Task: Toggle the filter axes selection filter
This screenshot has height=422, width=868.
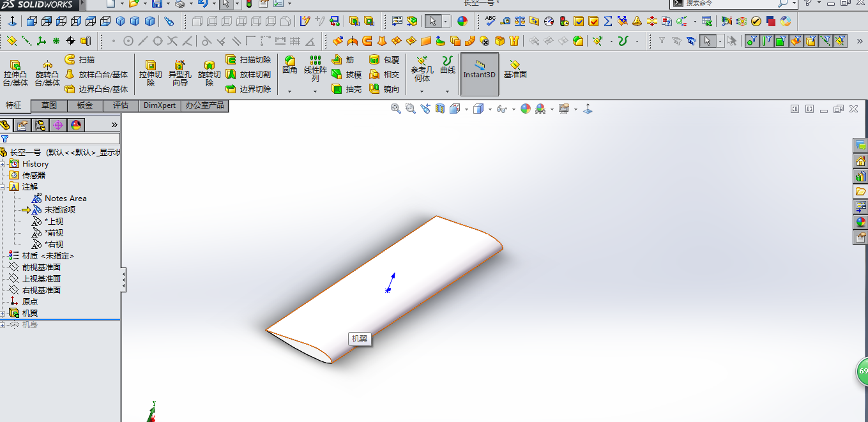Action: (x=826, y=41)
